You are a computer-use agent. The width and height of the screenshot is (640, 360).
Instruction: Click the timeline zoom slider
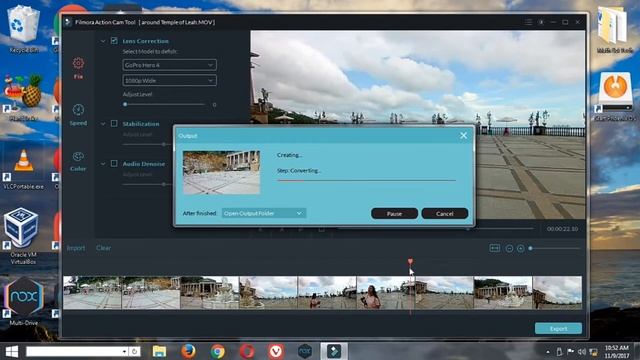(x=554, y=248)
